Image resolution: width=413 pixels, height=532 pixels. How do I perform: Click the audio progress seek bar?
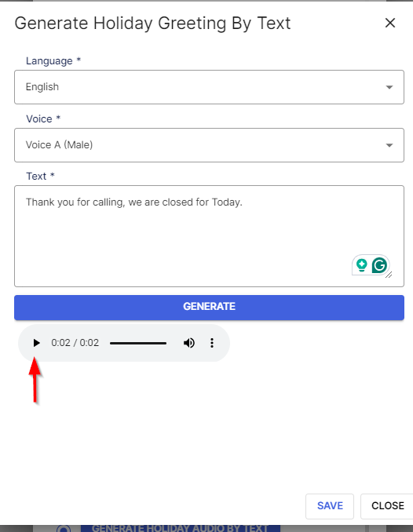138,344
